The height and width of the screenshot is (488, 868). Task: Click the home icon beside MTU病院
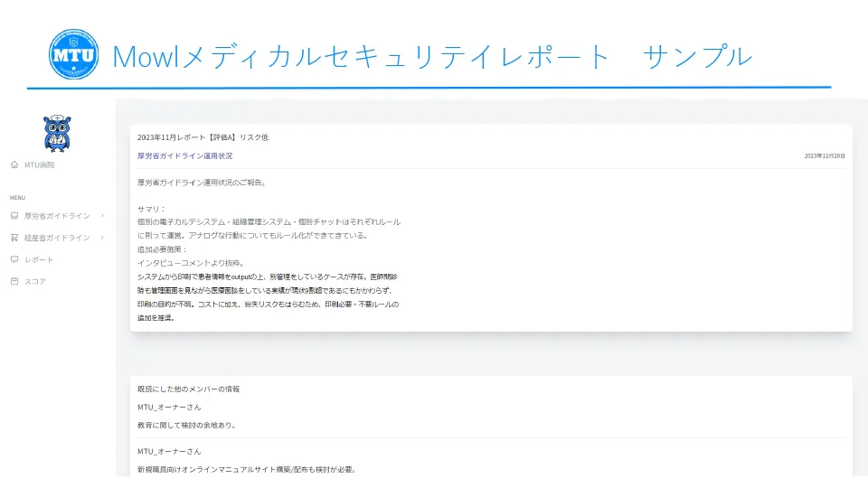14,164
